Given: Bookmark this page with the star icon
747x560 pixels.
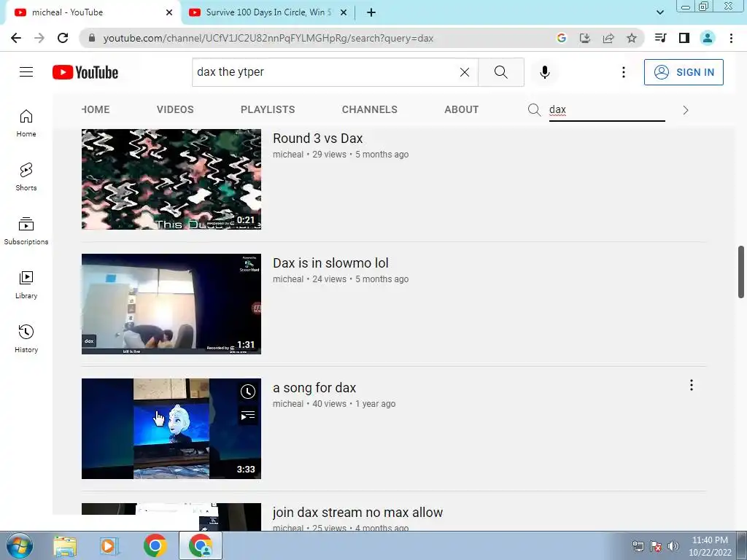Looking at the screenshot, I should click(632, 38).
